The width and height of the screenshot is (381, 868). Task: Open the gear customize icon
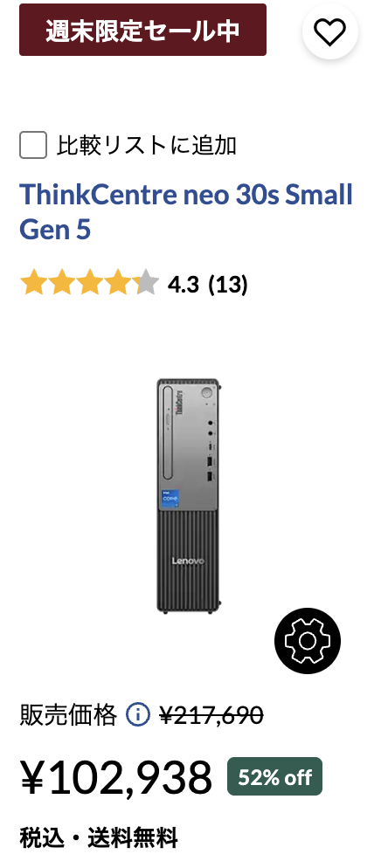point(308,640)
